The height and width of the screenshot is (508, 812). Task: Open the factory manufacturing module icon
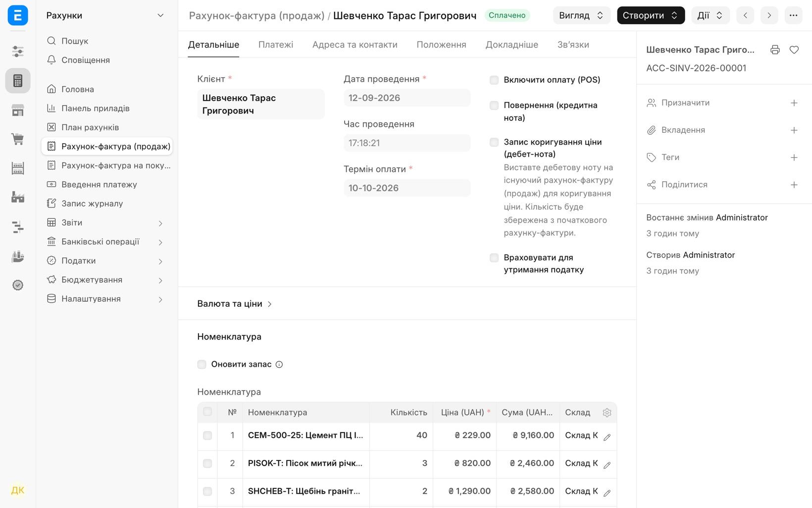click(x=18, y=197)
